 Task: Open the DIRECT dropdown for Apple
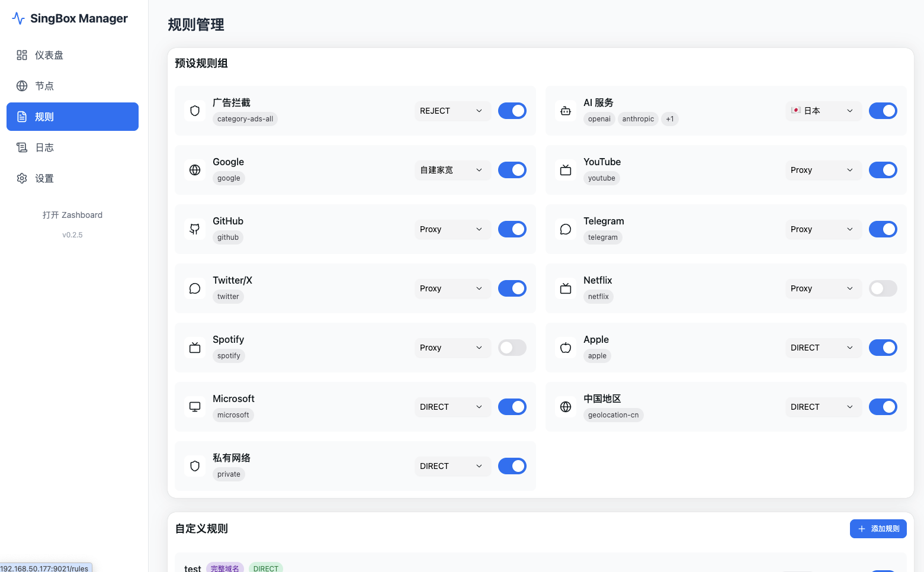[x=824, y=348]
